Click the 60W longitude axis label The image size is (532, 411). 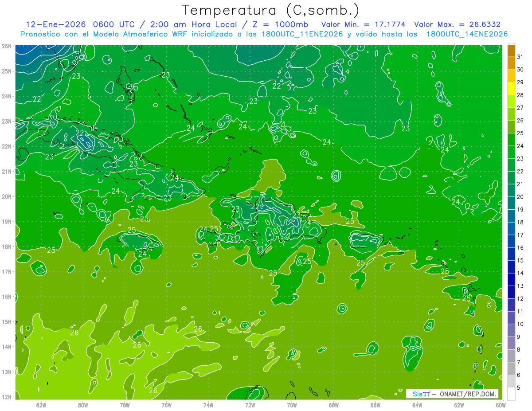pyautogui.click(x=500, y=405)
